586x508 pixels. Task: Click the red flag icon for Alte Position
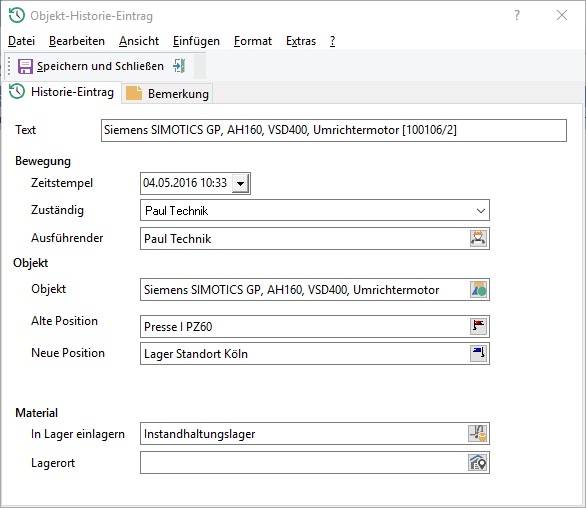pos(478,326)
